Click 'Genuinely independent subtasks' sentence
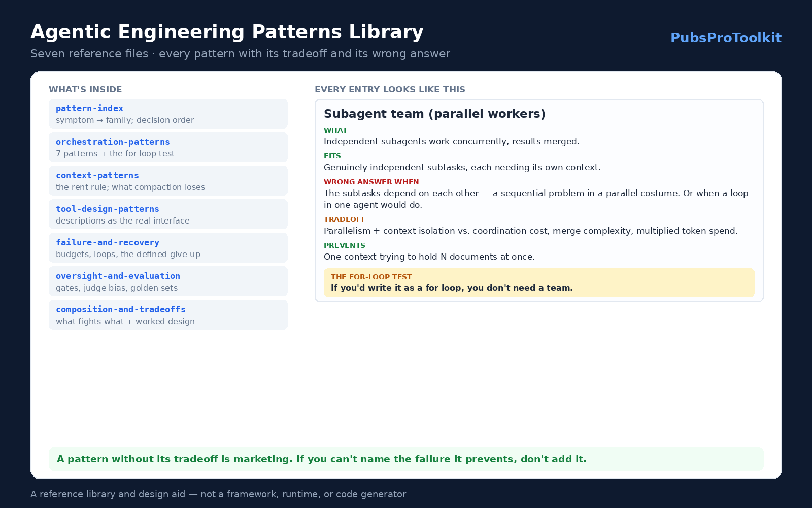This screenshot has width=812, height=508. [462, 167]
